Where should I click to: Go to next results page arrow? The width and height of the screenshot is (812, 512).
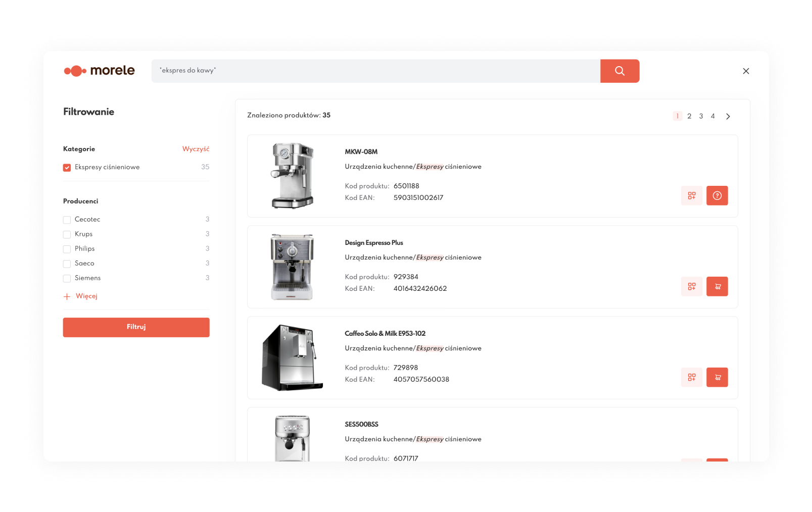728,117
